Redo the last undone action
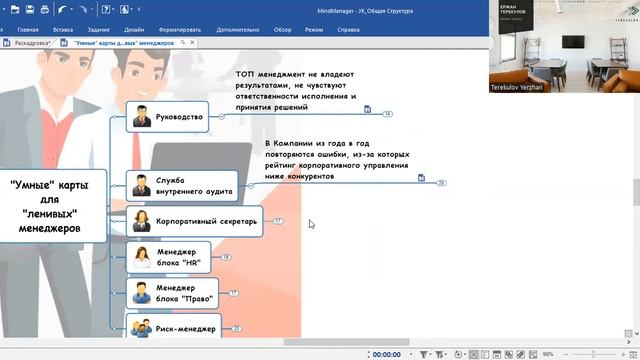Image resolution: width=640 pixels, height=360 pixels. pos(83,9)
